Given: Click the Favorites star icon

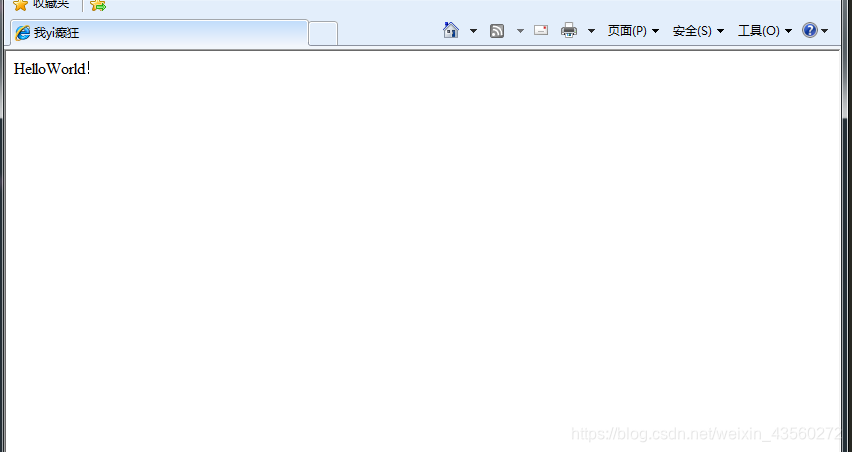Looking at the screenshot, I should pos(20,5).
